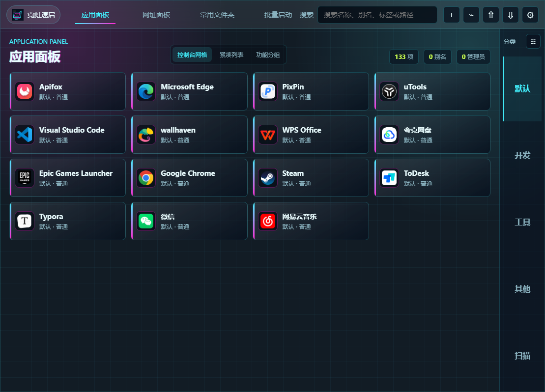Click the Steam app icon
Viewport: 545px width, 392px height.
[x=268, y=178]
